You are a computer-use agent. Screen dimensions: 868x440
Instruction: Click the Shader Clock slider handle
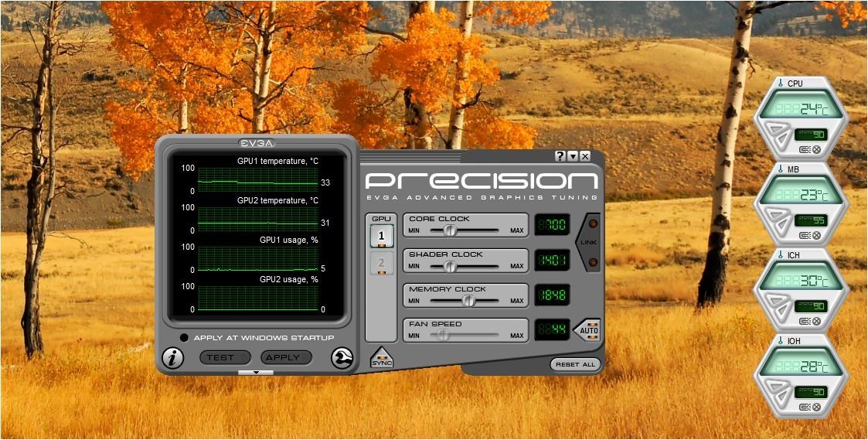[450, 266]
